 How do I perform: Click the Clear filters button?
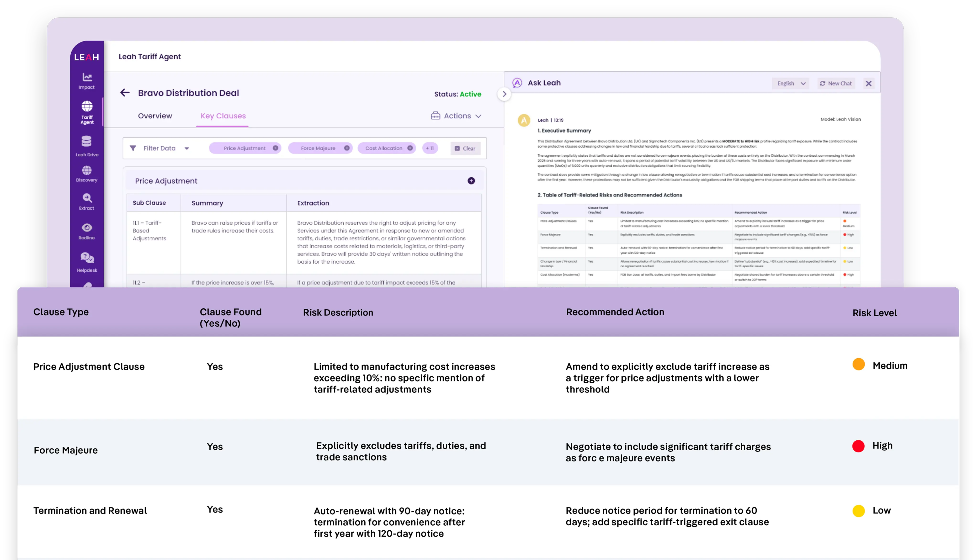465,148
